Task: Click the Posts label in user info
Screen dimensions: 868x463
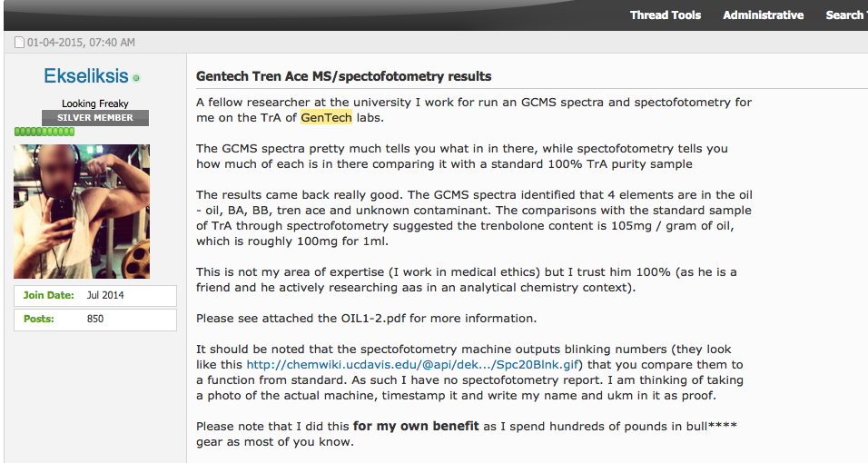Action: pos(38,320)
